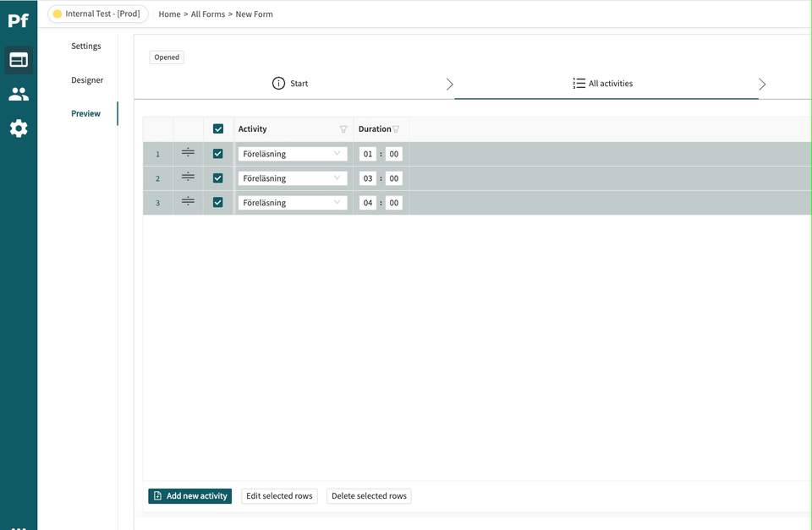Viewport: 812px width, 530px height.
Task: Click row number 3
Action: (x=158, y=203)
